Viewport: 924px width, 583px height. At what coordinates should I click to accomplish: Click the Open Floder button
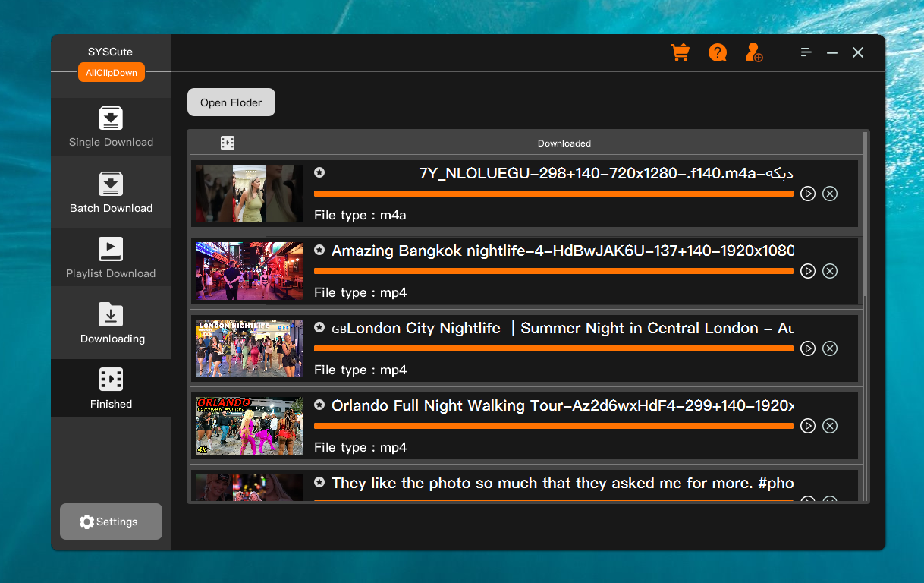[231, 102]
